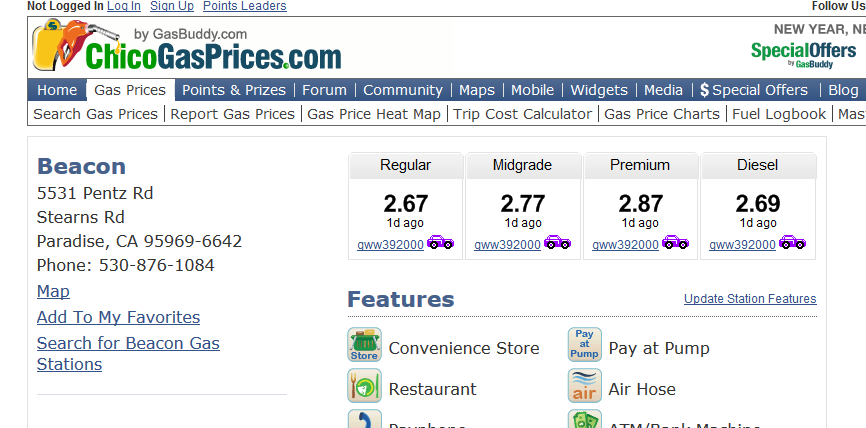866x428 pixels.
Task: Click Update Station Features link
Action: tap(750, 299)
